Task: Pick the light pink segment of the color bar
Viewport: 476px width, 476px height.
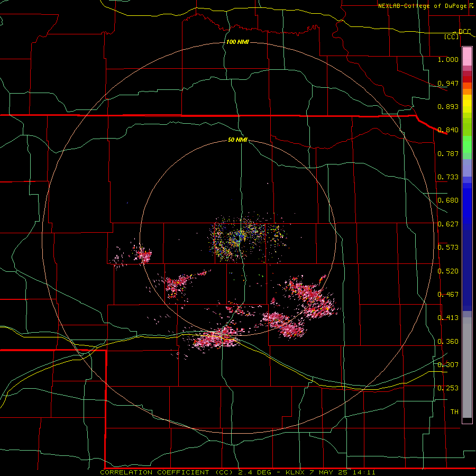Action: click(467, 57)
